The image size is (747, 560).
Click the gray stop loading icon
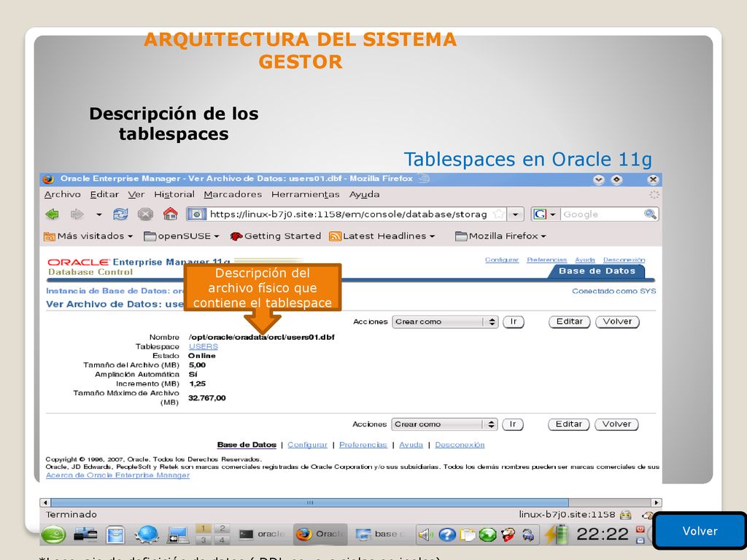pyautogui.click(x=145, y=214)
